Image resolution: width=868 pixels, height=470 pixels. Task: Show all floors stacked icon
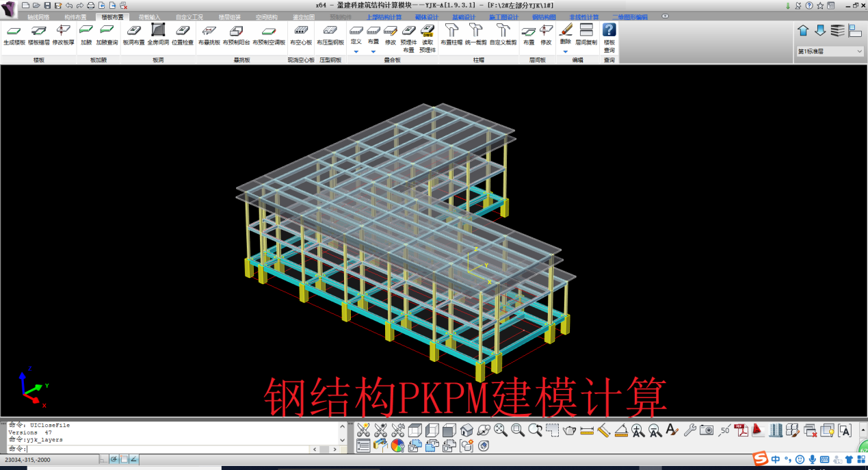pos(837,31)
